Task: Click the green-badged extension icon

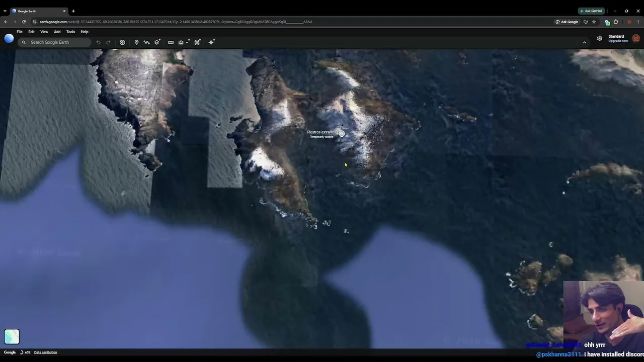Action: pos(607,22)
